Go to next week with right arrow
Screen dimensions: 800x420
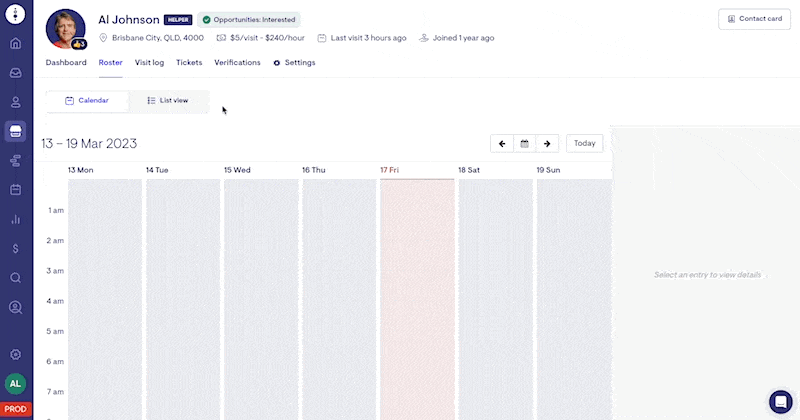[547, 144]
